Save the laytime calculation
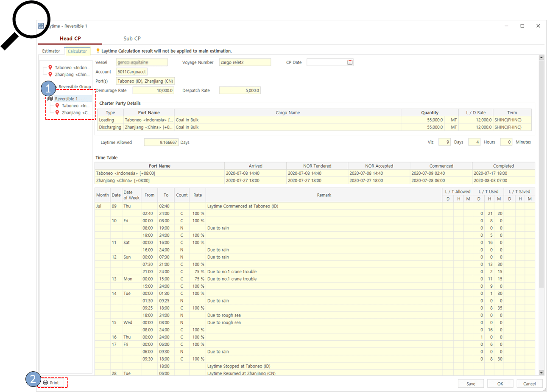 pos(471,384)
